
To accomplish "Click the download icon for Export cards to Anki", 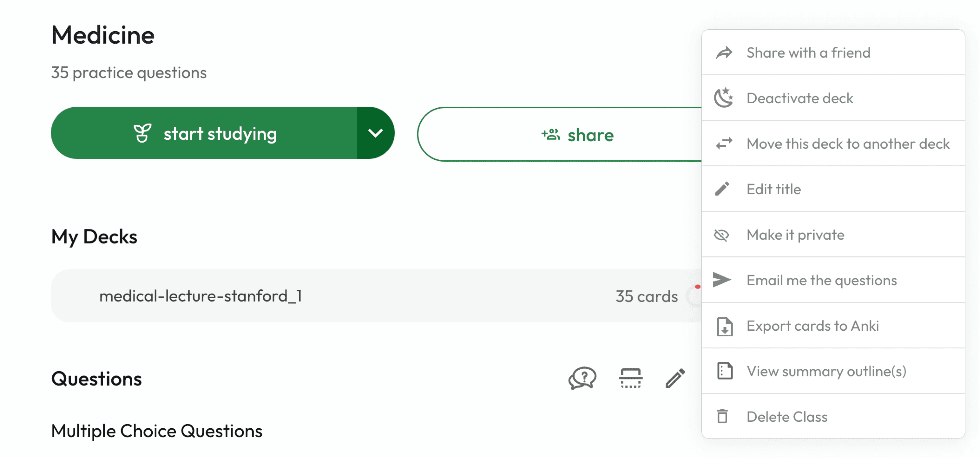I will coord(724,326).
